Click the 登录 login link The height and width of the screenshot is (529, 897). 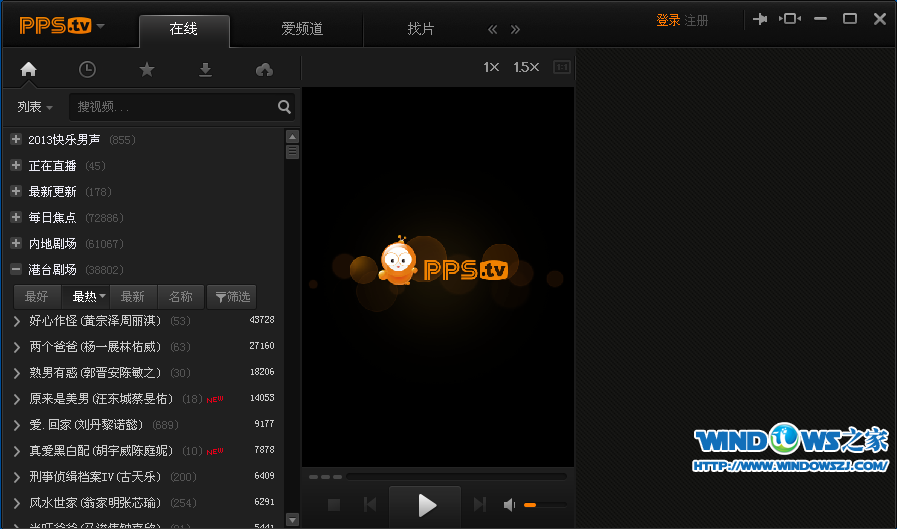pyautogui.click(x=667, y=20)
